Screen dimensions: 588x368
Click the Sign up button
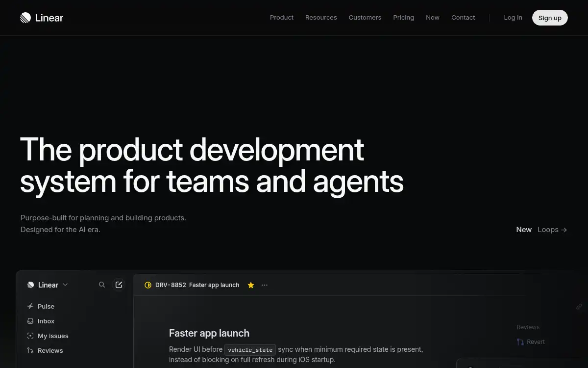coord(550,18)
